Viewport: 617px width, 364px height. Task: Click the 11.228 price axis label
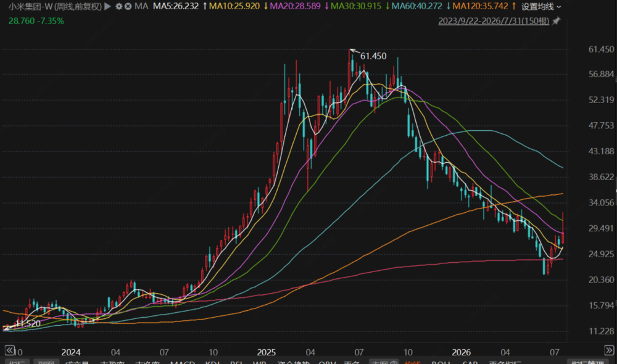click(601, 331)
